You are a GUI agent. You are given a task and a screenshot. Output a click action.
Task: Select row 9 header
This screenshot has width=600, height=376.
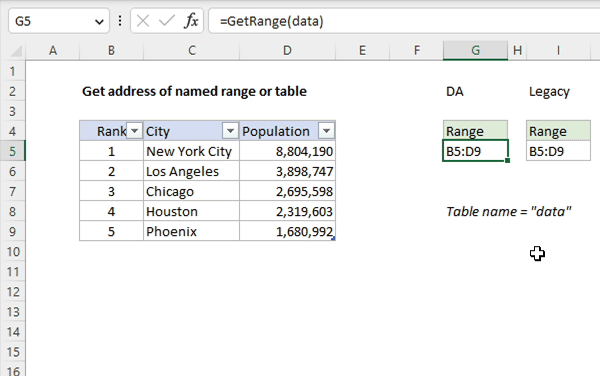[x=13, y=231]
